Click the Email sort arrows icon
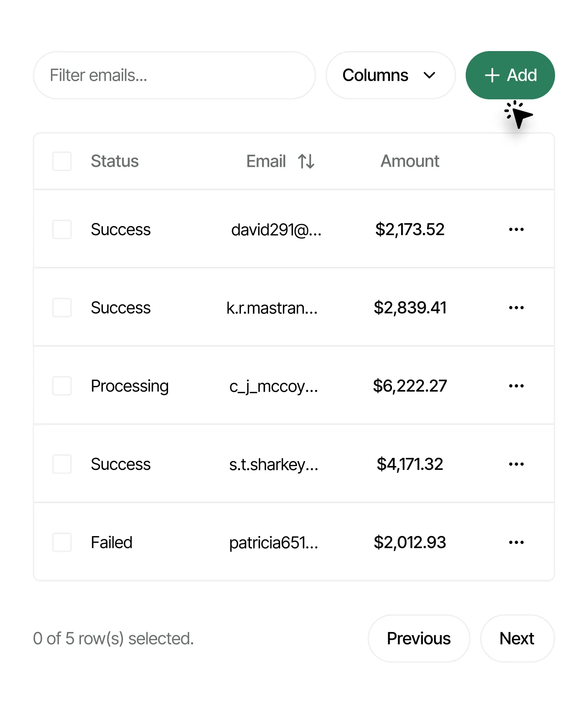The width and height of the screenshot is (588, 714). (x=306, y=161)
